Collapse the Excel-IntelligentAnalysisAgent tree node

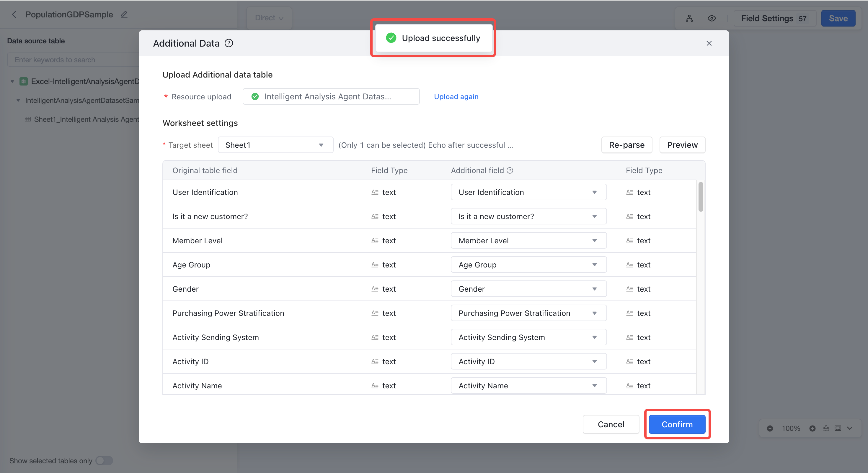pos(12,81)
